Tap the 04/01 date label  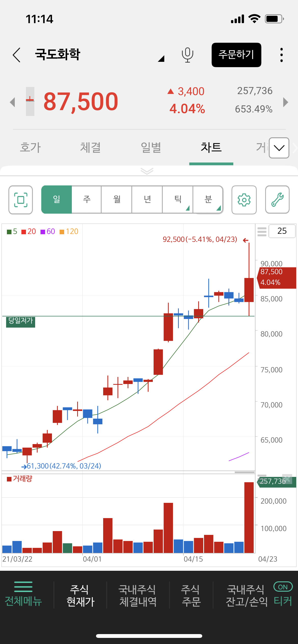pos(92,559)
